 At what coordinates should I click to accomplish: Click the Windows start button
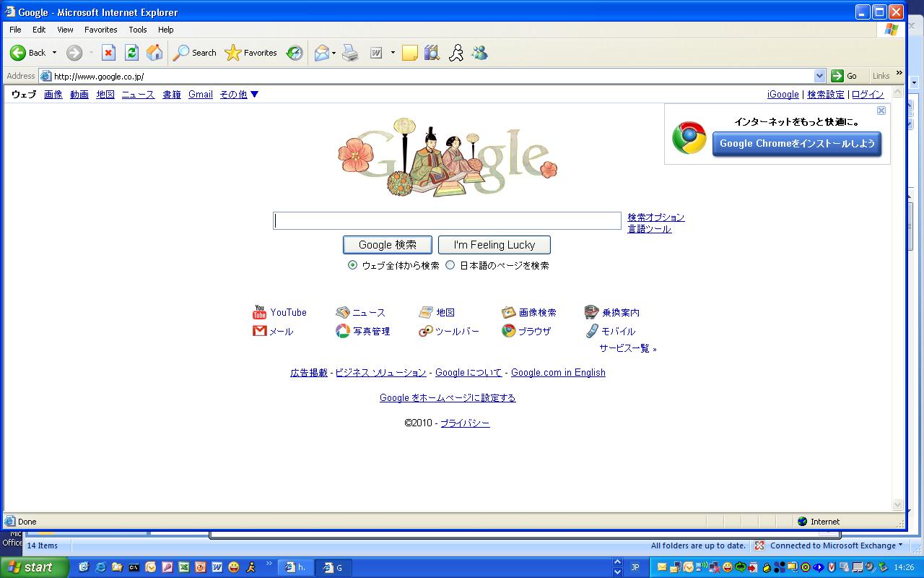35,567
